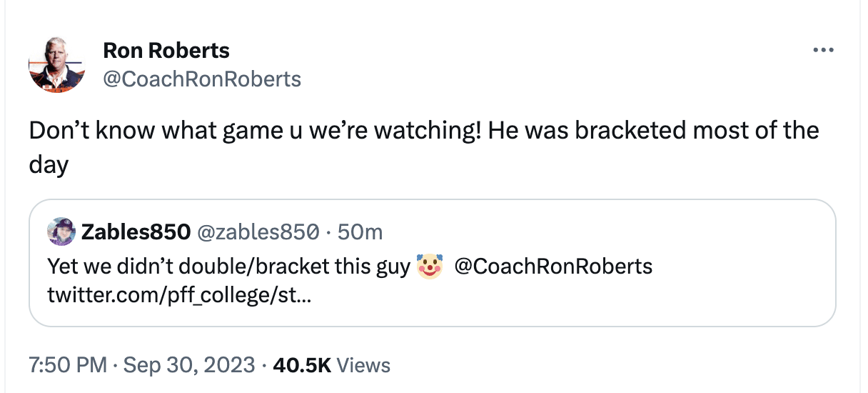Click Ron Roberts' profile avatar
This screenshot has height=393, width=868.
(57, 64)
